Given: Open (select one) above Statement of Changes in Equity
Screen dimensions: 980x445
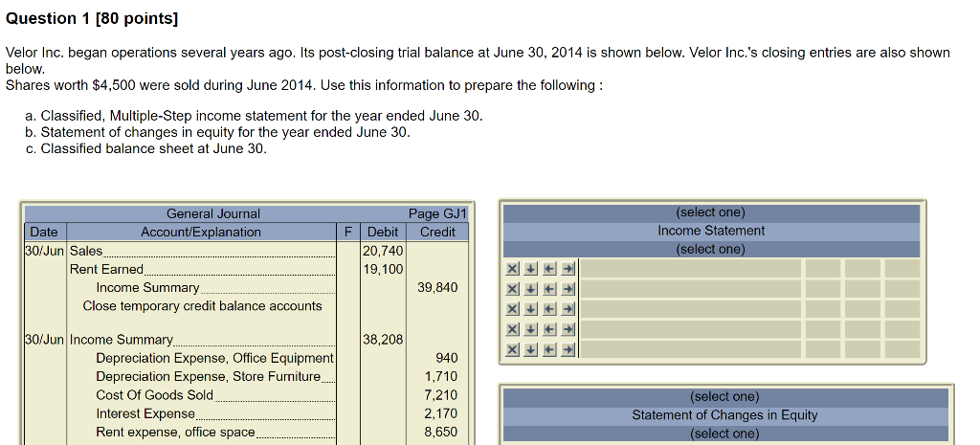Looking at the screenshot, I should pyautogui.click(x=725, y=397).
